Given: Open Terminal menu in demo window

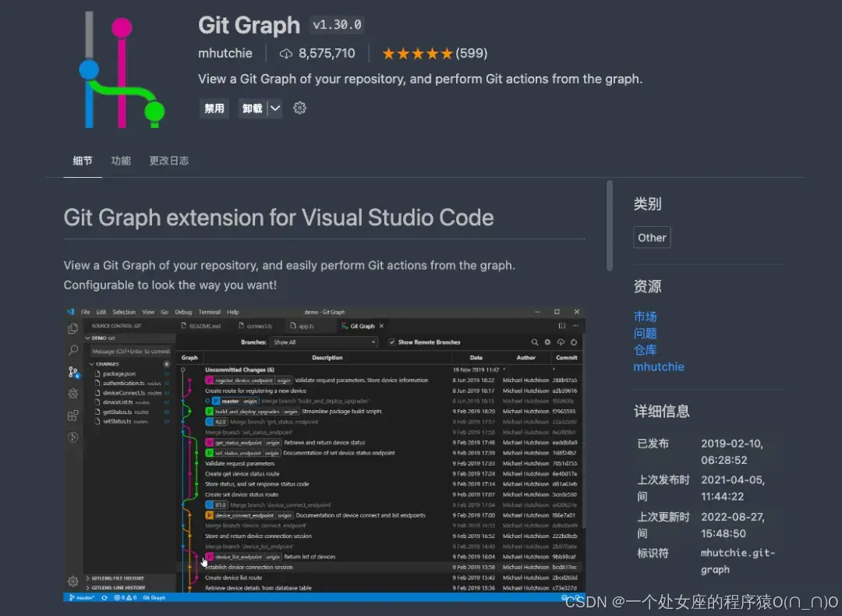Looking at the screenshot, I should tap(210, 312).
